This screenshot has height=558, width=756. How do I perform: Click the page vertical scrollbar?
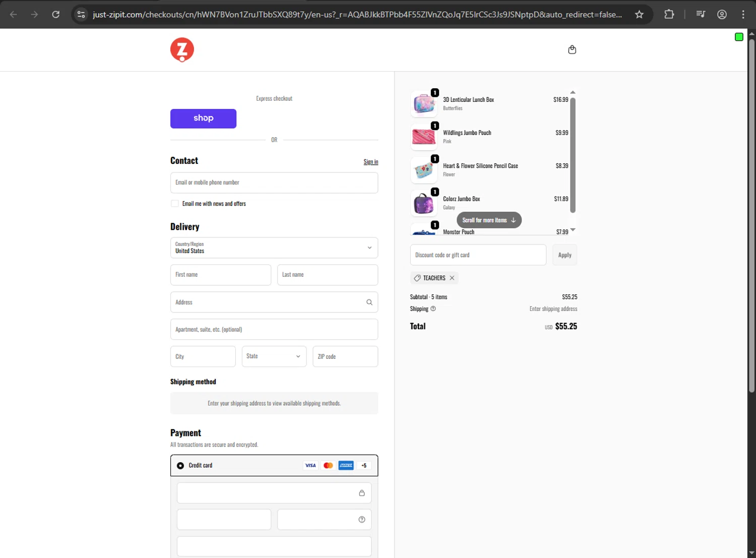(751, 215)
